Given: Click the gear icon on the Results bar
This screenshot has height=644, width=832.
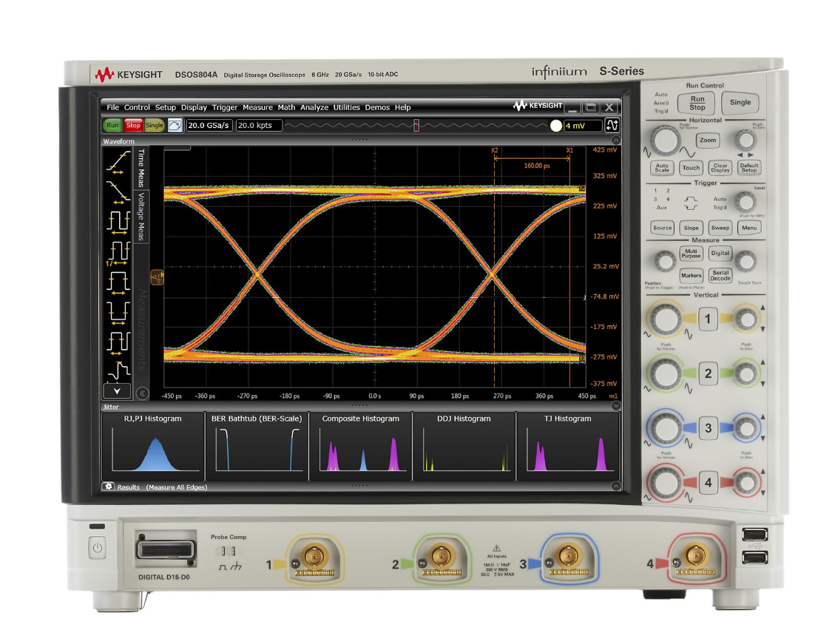Looking at the screenshot, I should pos(109,487).
